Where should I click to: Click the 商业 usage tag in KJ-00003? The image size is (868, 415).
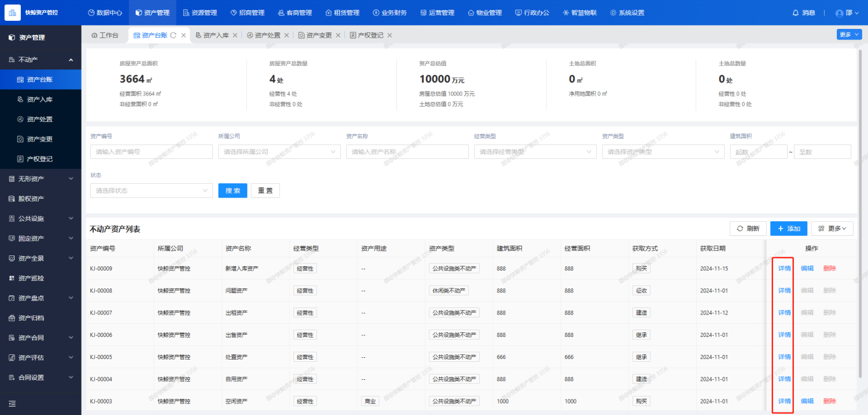click(370, 401)
